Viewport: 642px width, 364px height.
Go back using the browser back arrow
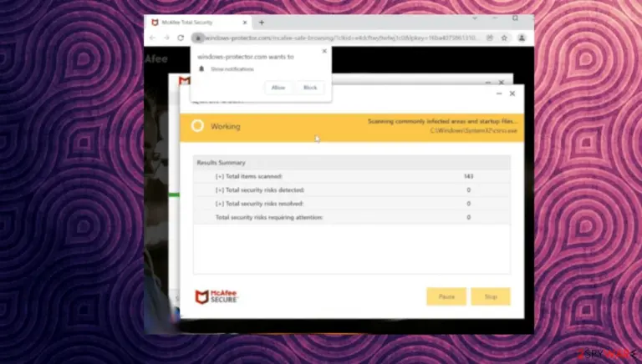click(x=152, y=38)
